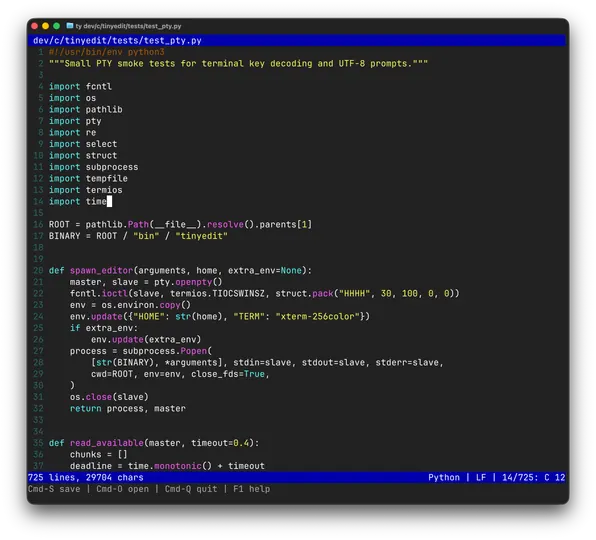Click the blue file path header bar

tap(296, 40)
